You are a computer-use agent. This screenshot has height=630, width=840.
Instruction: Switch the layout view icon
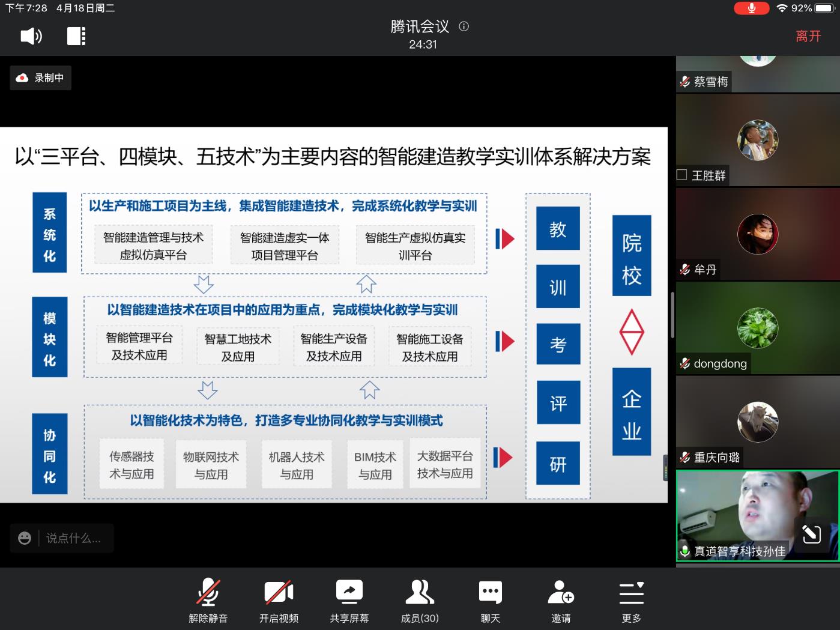76,37
